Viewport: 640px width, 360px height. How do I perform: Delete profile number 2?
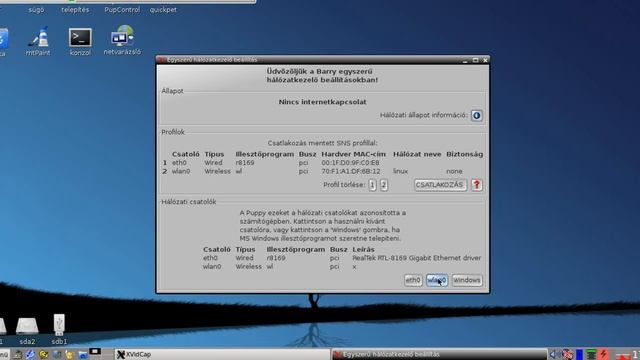pos(384,185)
